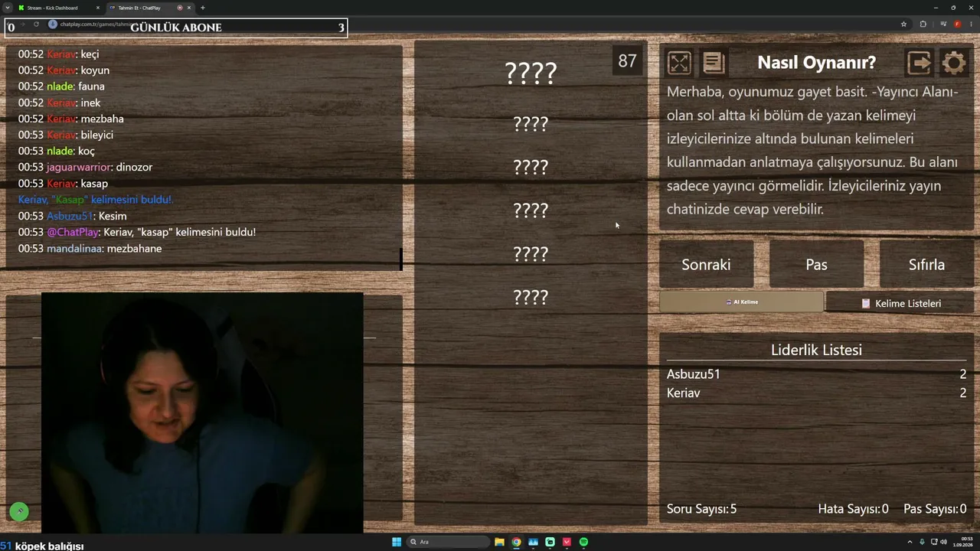980x551 pixels.
Task: Click the Liderlik Listesi heading
Action: [x=816, y=350]
